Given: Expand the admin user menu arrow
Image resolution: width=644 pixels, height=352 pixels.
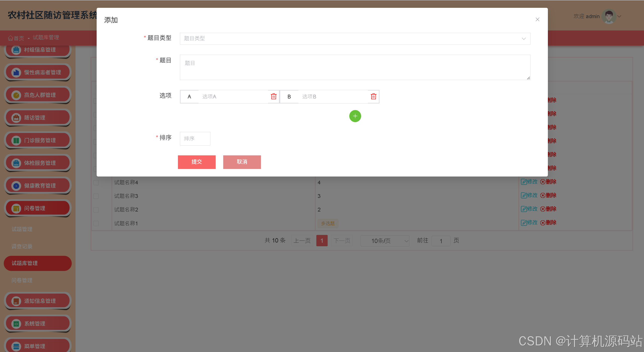Looking at the screenshot, I should point(619,16).
